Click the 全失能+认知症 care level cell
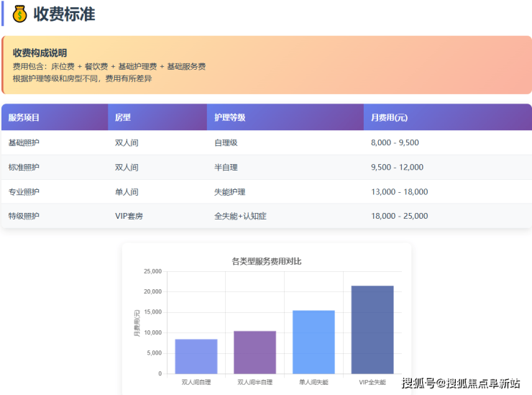This screenshot has height=395, width=532. pyautogui.click(x=240, y=216)
